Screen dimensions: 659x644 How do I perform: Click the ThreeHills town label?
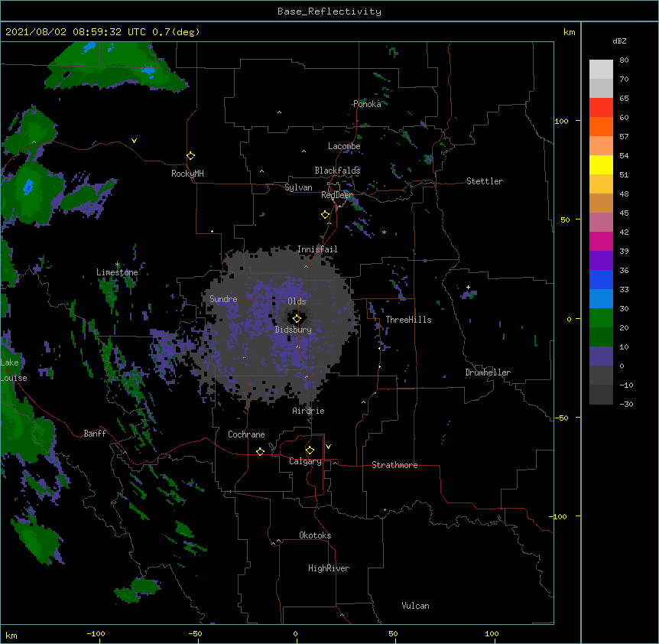coord(408,320)
